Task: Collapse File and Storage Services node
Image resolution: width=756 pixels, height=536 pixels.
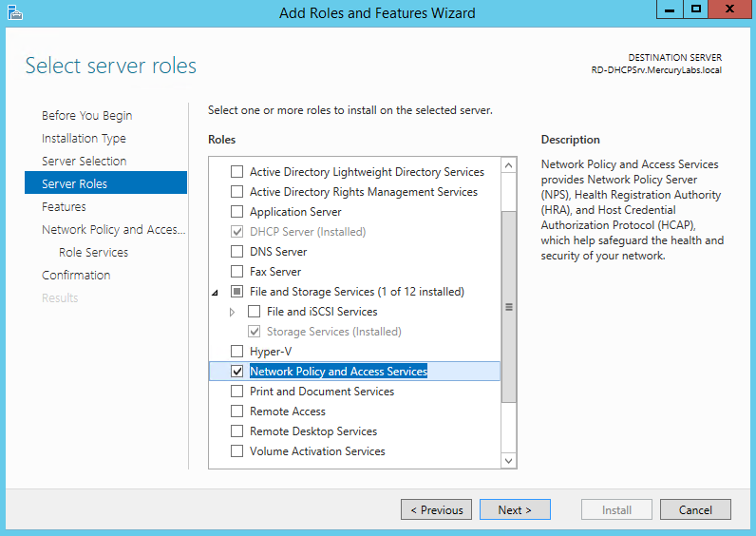Action: click(215, 293)
